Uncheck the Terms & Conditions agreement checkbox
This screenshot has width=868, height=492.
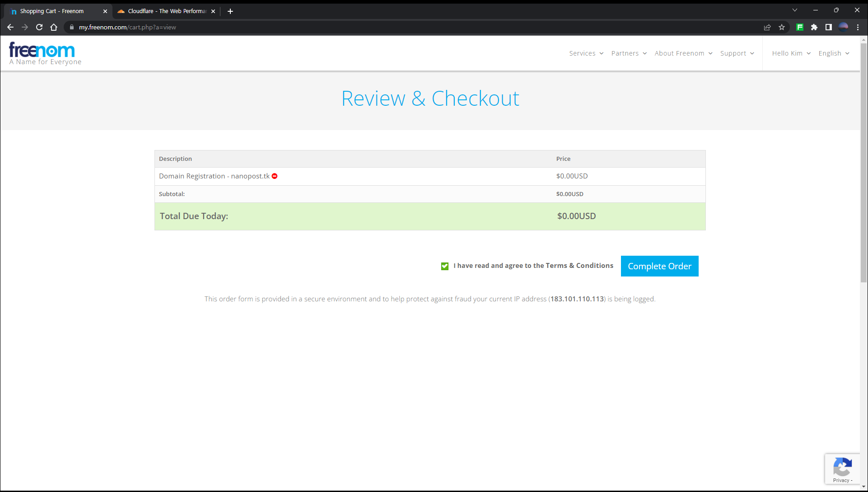[445, 266]
